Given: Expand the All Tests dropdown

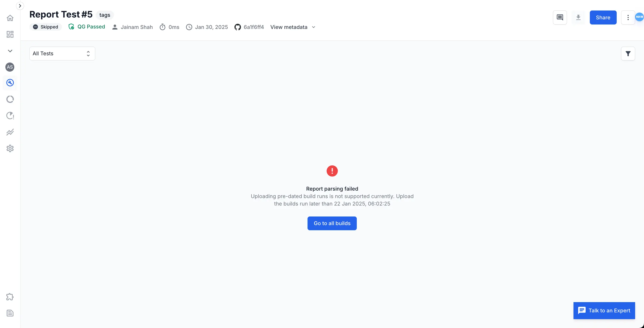Looking at the screenshot, I should (62, 53).
